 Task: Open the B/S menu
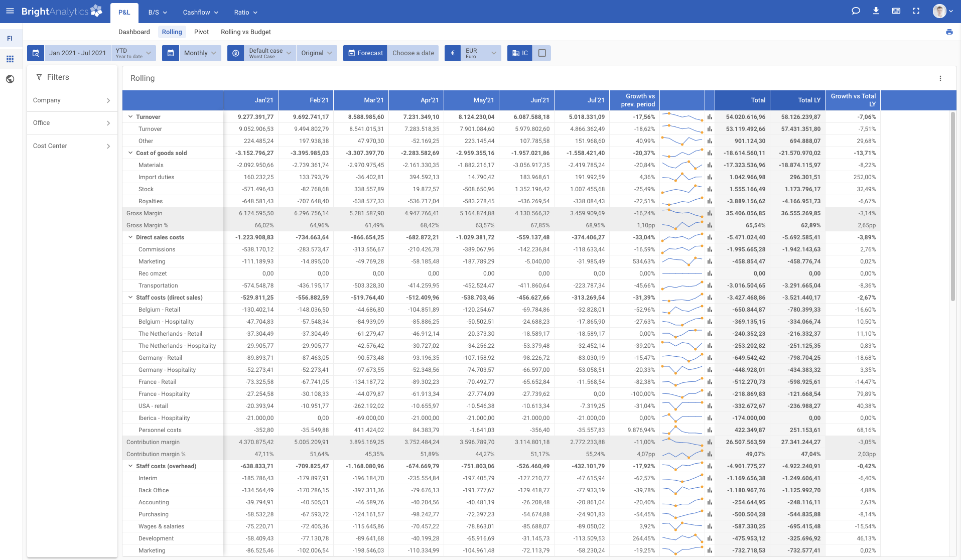(157, 12)
